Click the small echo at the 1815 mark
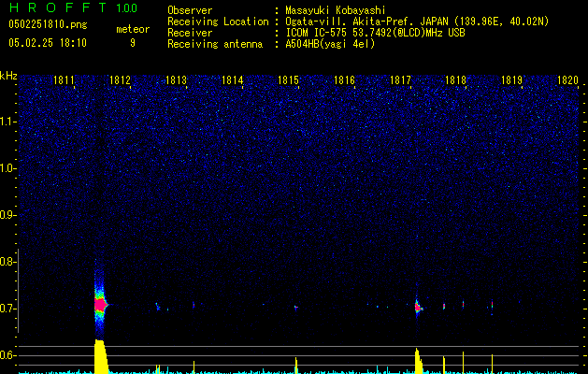The image size is (588, 374). tap(296, 308)
